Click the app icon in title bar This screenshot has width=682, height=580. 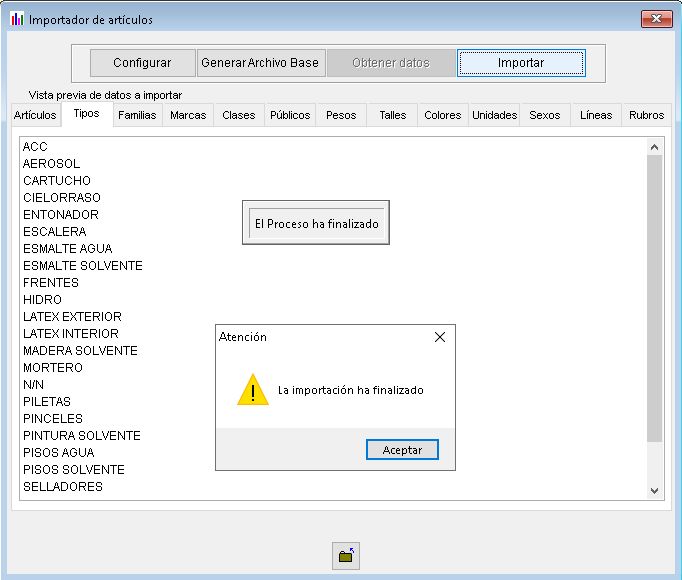[16, 19]
